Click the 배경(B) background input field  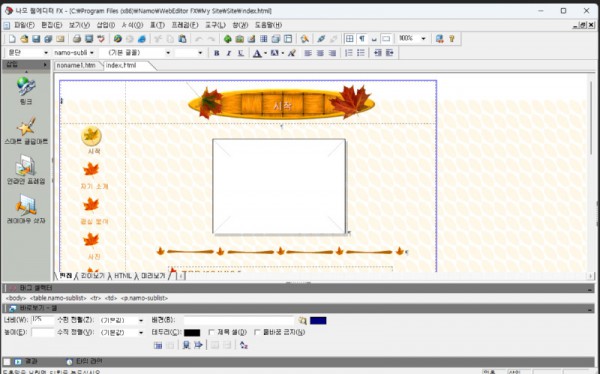[238, 320]
